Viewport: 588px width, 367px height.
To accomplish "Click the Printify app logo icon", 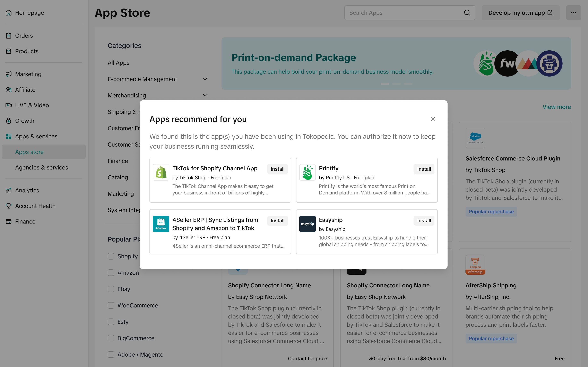I will (307, 172).
